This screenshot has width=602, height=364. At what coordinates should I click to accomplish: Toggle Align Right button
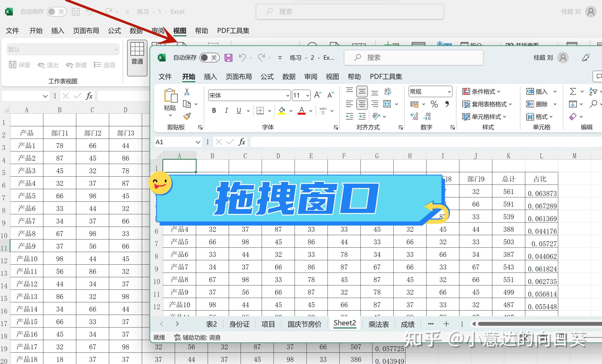[375, 104]
